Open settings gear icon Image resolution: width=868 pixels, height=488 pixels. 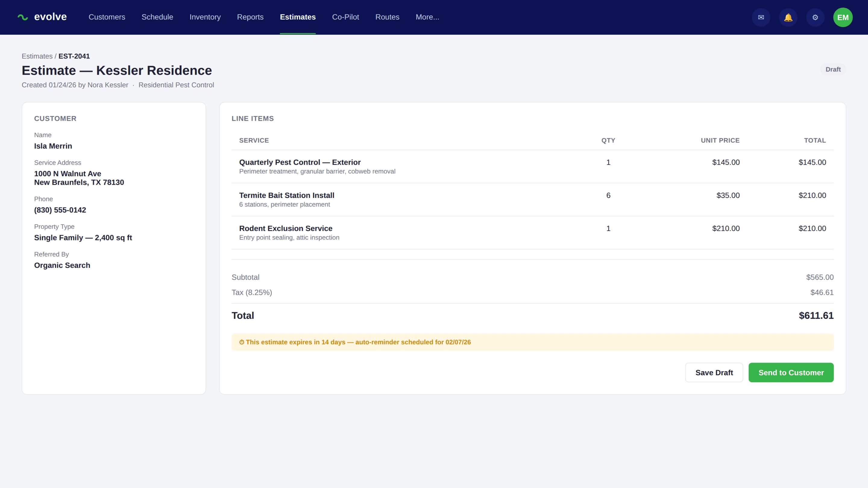pyautogui.click(x=815, y=17)
